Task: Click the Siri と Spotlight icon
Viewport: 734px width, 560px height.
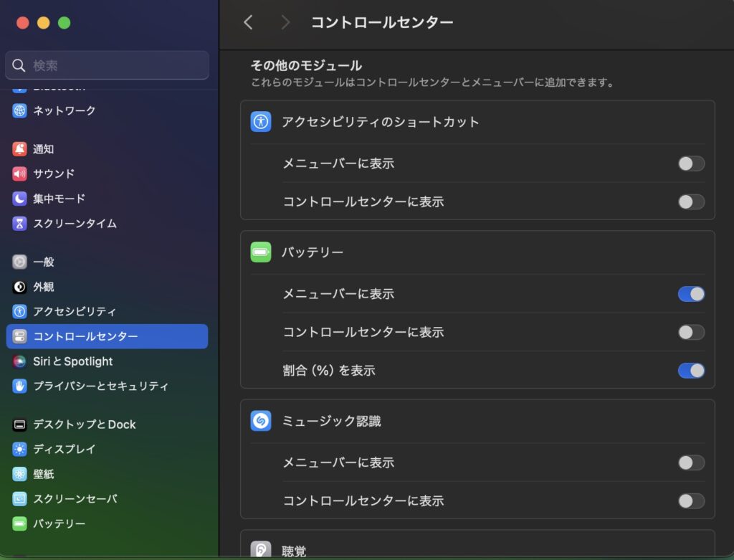Action: 19,361
